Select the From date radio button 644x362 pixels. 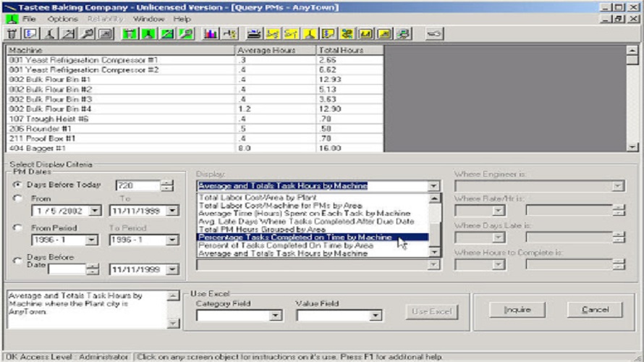[x=17, y=198]
